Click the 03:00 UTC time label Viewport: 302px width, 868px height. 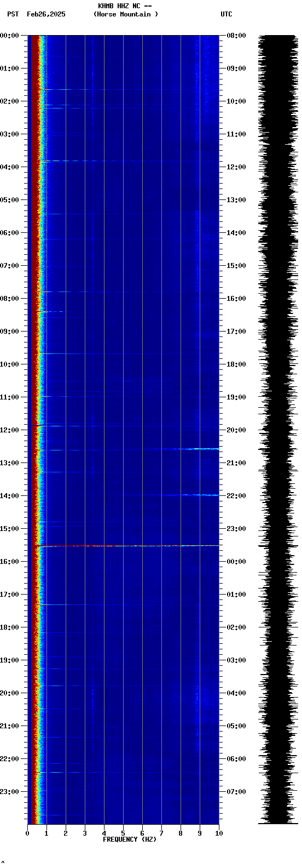tap(236, 660)
